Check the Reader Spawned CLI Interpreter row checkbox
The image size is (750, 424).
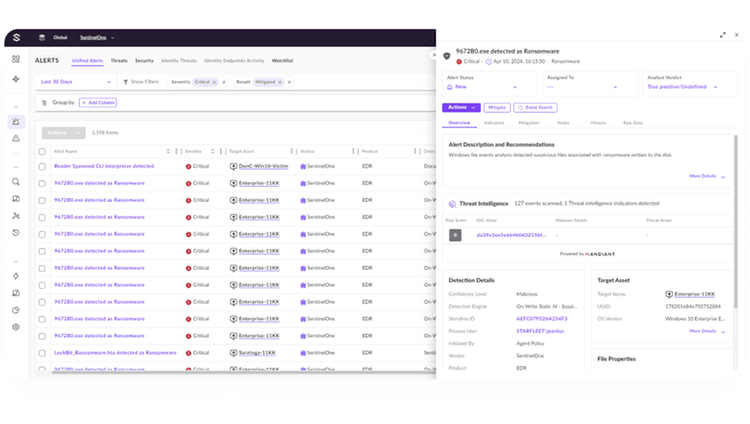[42, 166]
